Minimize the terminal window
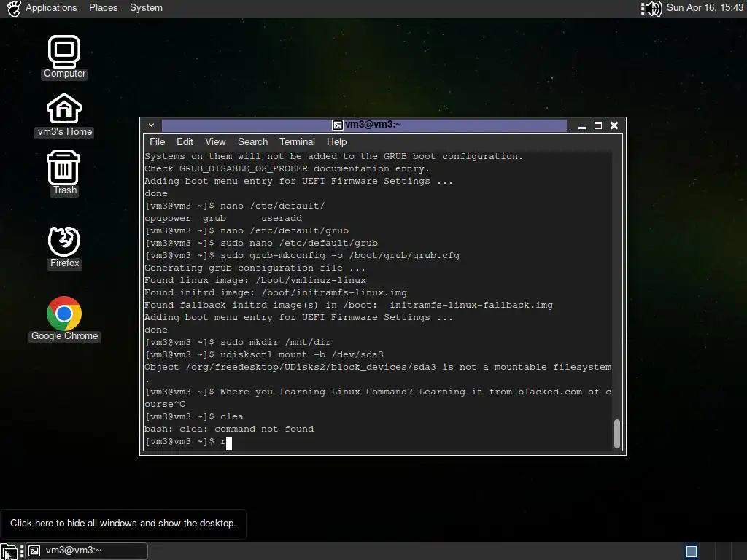The height and width of the screenshot is (560, 747). (581, 125)
